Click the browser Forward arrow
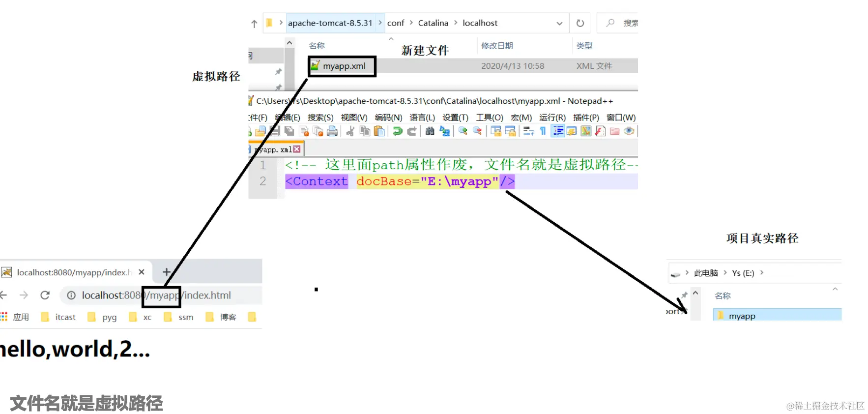Screen dimensions: 868x414 coord(24,295)
